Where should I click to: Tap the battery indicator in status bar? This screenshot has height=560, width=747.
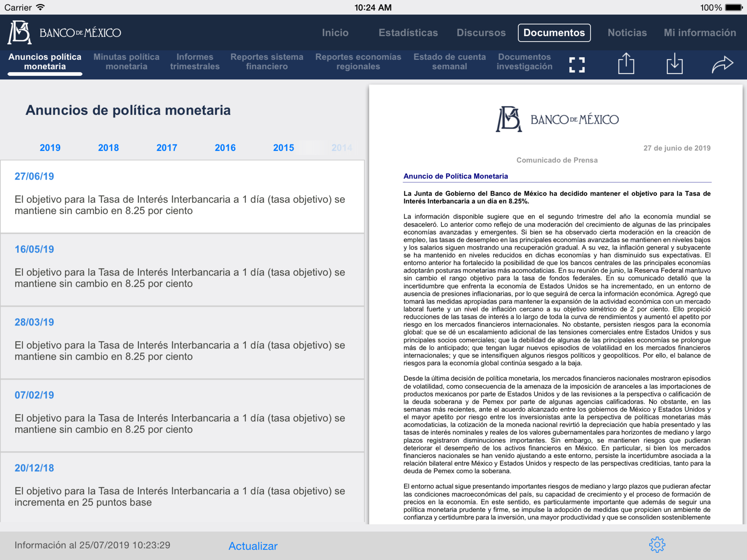pos(734,7)
